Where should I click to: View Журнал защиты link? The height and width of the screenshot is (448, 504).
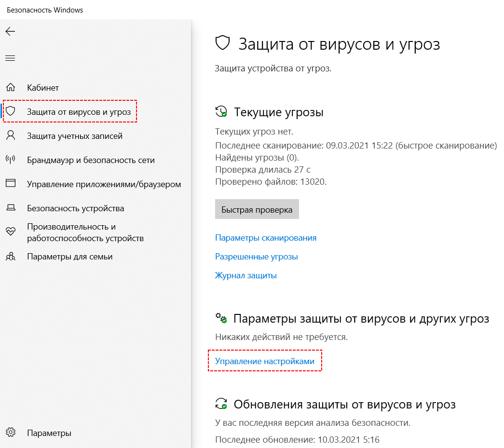[246, 275]
